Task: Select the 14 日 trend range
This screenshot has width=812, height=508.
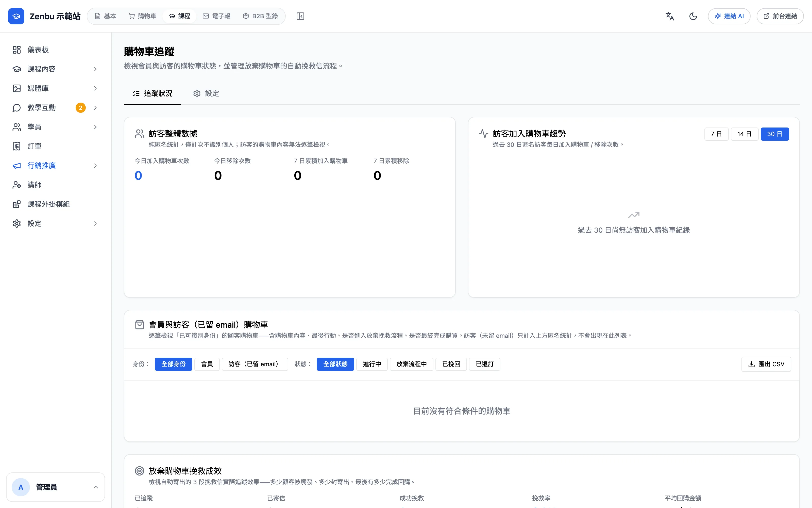Action: (744, 134)
